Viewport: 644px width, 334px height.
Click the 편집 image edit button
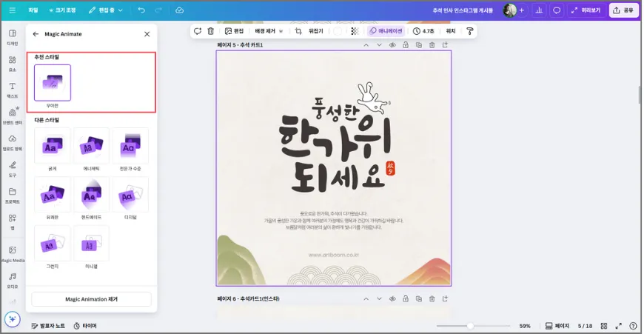click(x=234, y=31)
